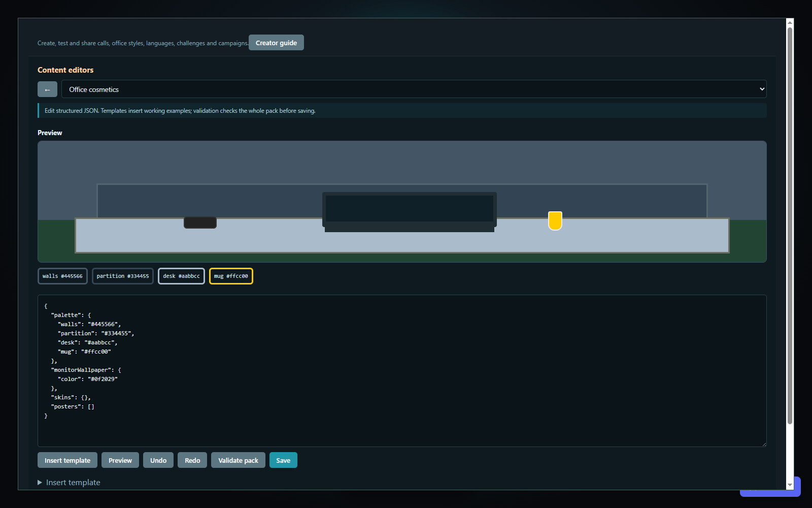Click the yellow mug in the preview
This screenshot has height=508, width=812.
[x=555, y=221]
